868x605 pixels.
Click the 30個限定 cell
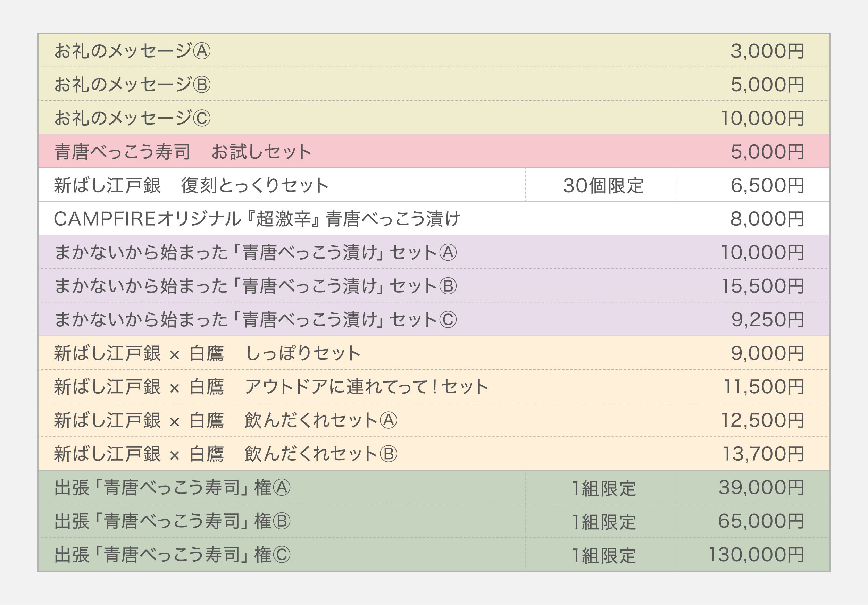(603, 186)
